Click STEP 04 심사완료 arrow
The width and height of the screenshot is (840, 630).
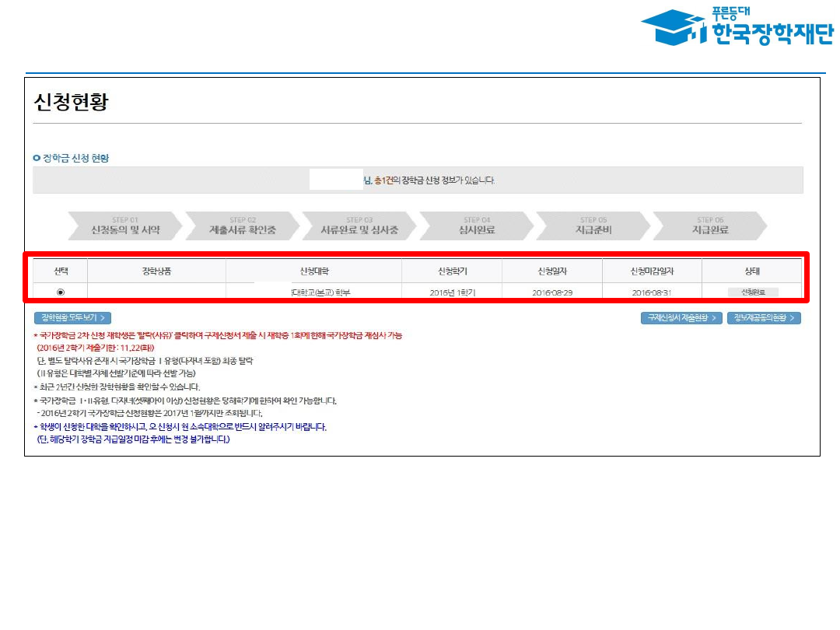(476, 226)
